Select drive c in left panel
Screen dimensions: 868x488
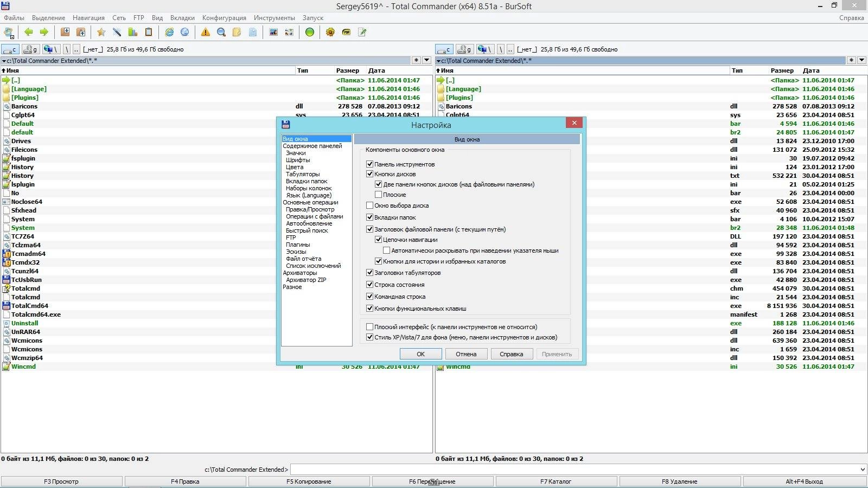click(10, 49)
